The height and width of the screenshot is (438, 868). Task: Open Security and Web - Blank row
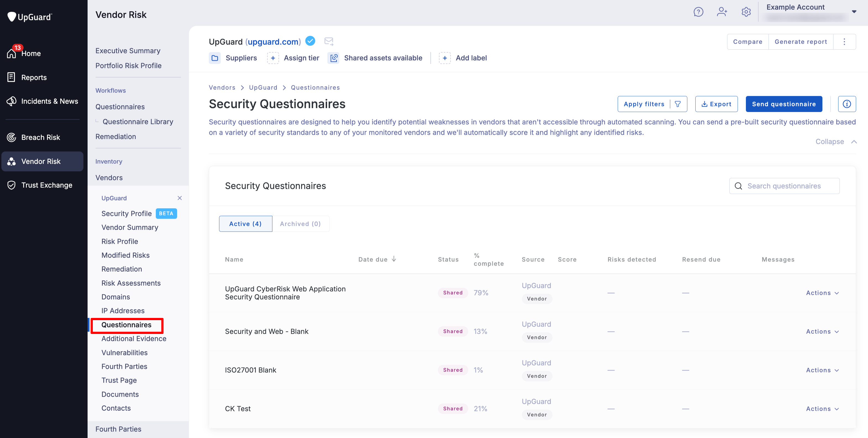(532, 332)
